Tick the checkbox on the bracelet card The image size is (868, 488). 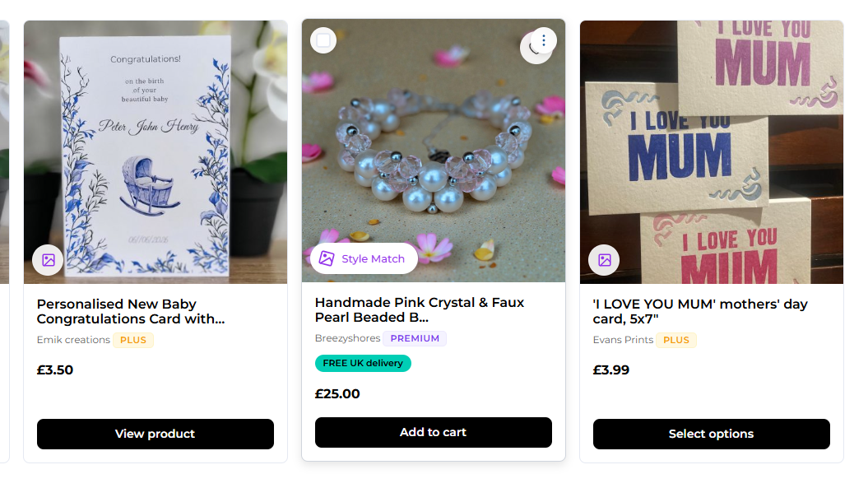coord(323,40)
